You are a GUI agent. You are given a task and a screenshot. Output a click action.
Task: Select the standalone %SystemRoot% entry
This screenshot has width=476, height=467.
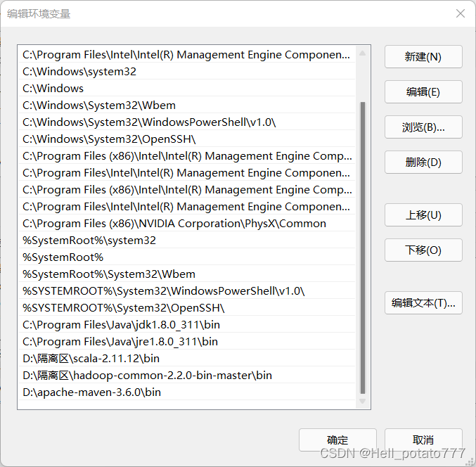(x=186, y=257)
